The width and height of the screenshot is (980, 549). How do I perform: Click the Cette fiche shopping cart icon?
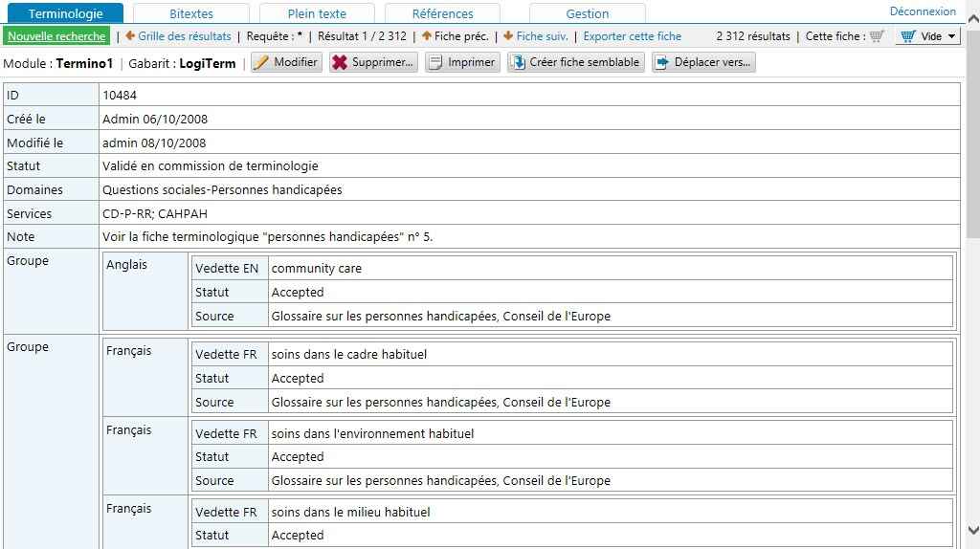[x=877, y=36]
